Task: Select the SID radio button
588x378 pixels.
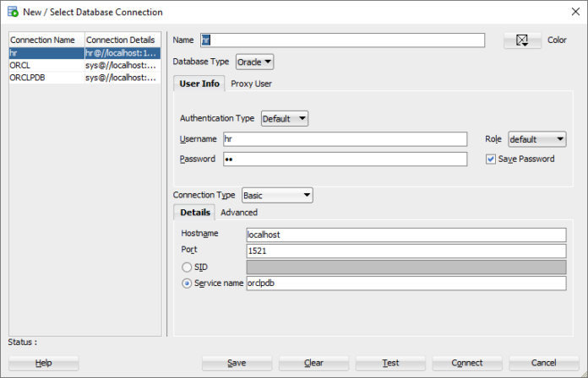Action: (x=187, y=267)
